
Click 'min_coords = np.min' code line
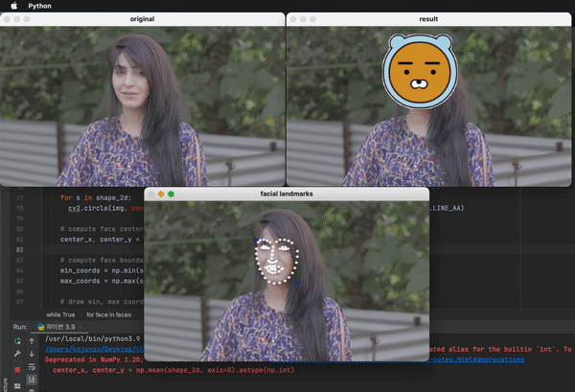click(x=102, y=270)
